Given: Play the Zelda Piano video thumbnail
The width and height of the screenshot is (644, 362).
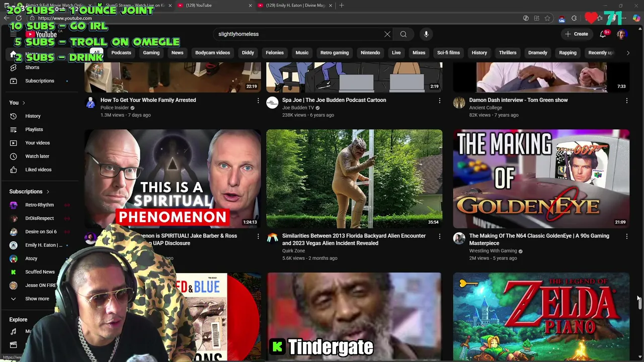Looking at the screenshot, I should 541,316.
